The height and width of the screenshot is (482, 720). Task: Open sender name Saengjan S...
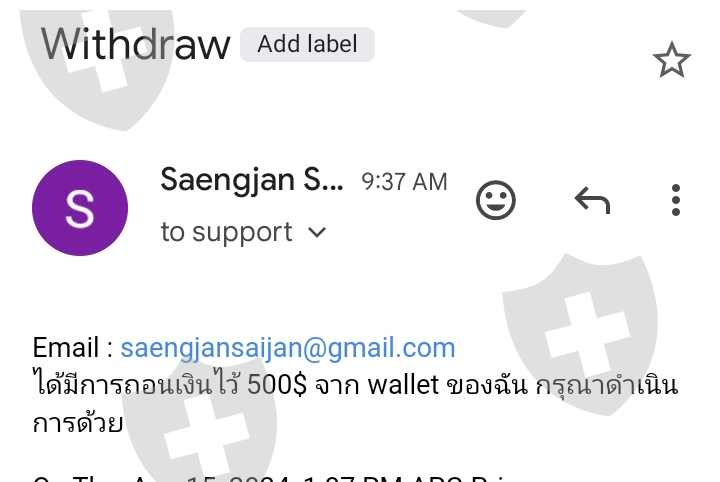(x=252, y=179)
